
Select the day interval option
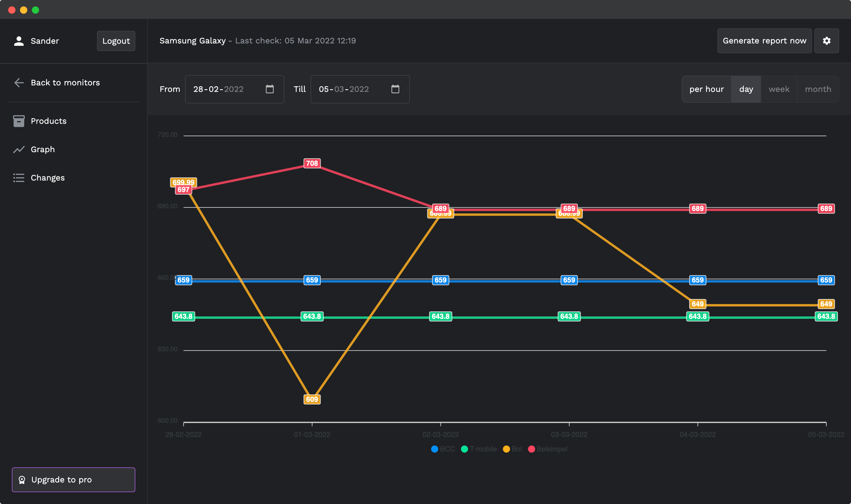point(746,89)
